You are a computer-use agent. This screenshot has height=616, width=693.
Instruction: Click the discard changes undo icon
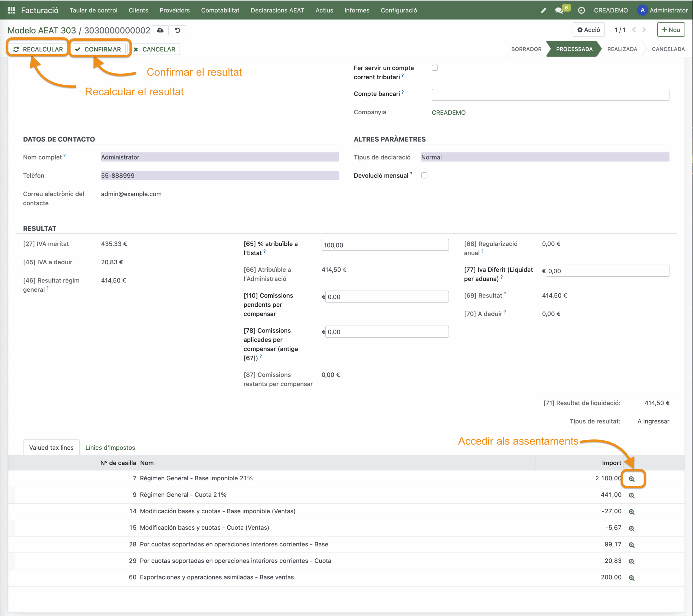(177, 30)
